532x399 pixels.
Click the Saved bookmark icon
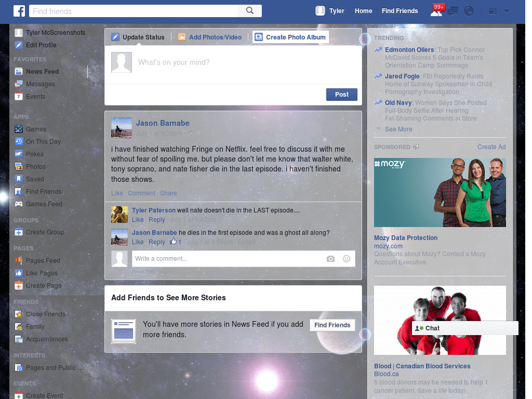click(x=19, y=179)
